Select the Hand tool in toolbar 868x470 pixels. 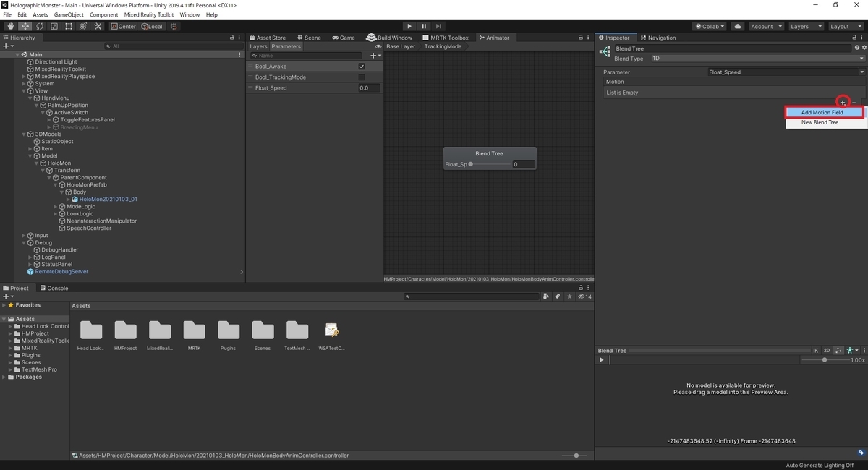(10, 27)
